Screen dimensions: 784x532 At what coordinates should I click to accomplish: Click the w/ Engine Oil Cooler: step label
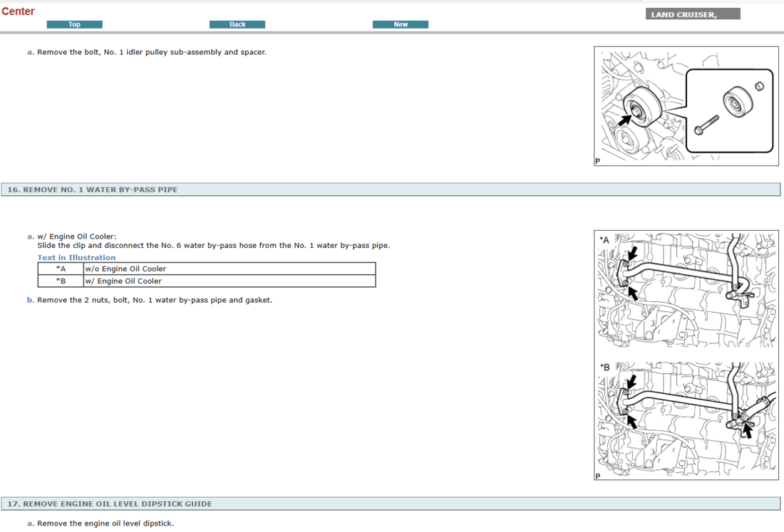76,236
